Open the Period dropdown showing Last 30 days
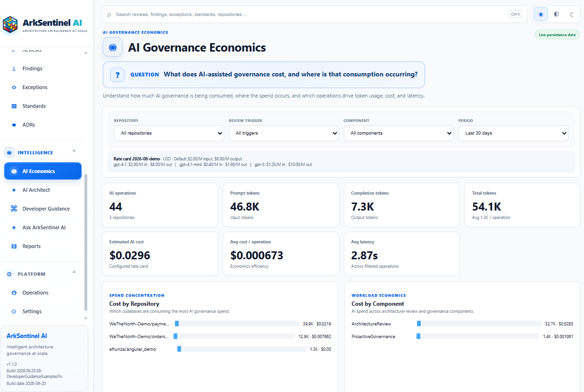584x392 pixels. pyautogui.click(x=513, y=133)
